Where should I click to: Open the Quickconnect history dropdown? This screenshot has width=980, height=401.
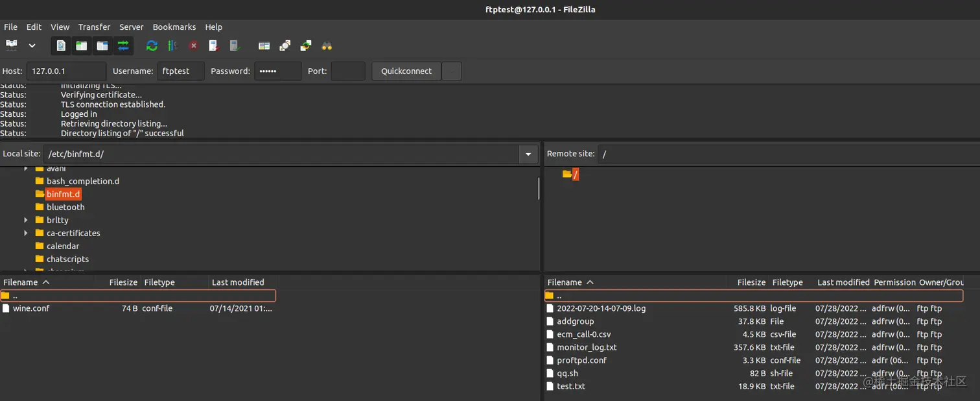pyautogui.click(x=452, y=71)
